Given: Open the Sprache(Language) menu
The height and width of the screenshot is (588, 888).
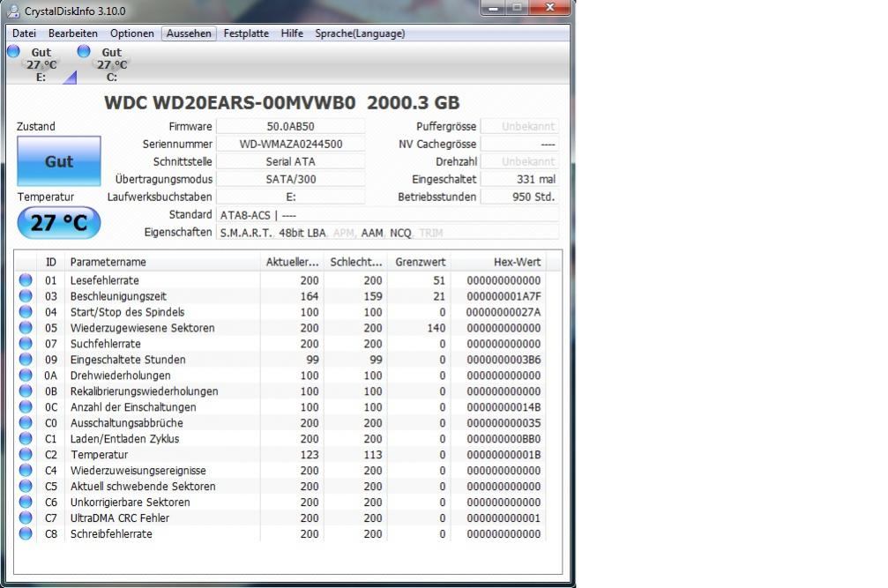Looking at the screenshot, I should click(x=360, y=33).
